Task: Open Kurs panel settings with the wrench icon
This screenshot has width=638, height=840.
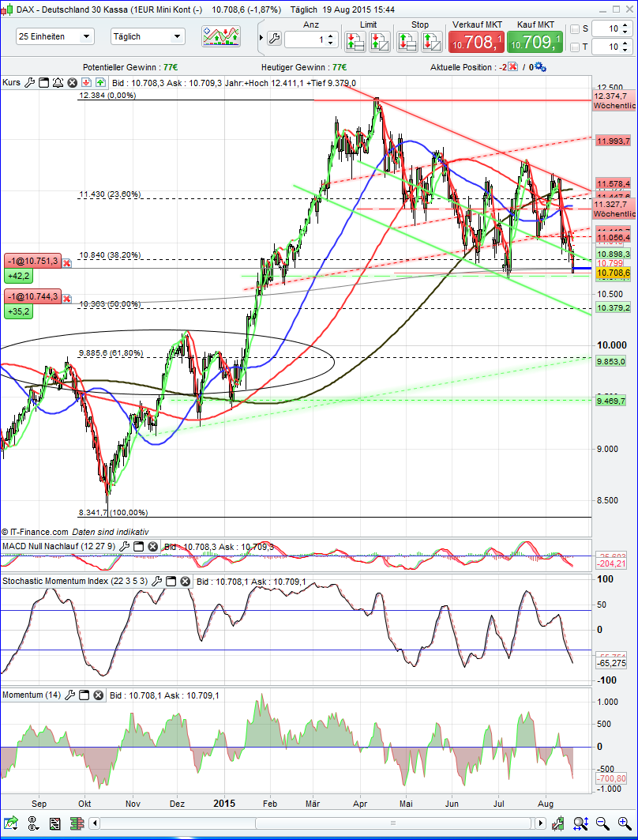Action: click(29, 82)
